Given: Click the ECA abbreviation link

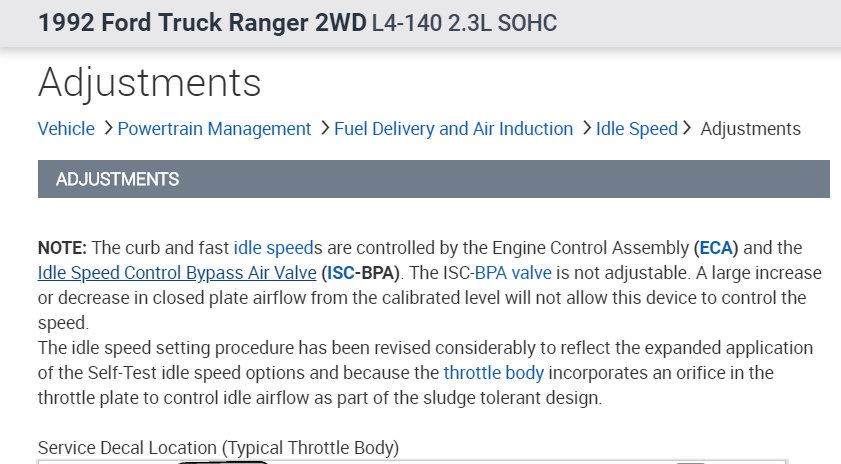Looking at the screenshot, I should [x=715, y=248].
